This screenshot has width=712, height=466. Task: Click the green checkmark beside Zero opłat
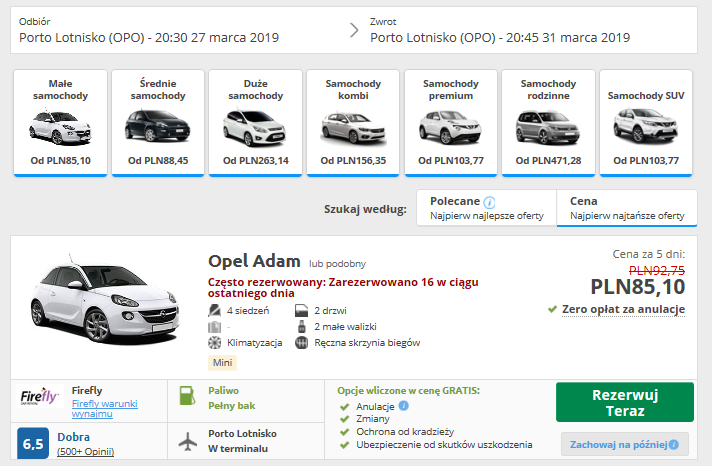[552, 309]
